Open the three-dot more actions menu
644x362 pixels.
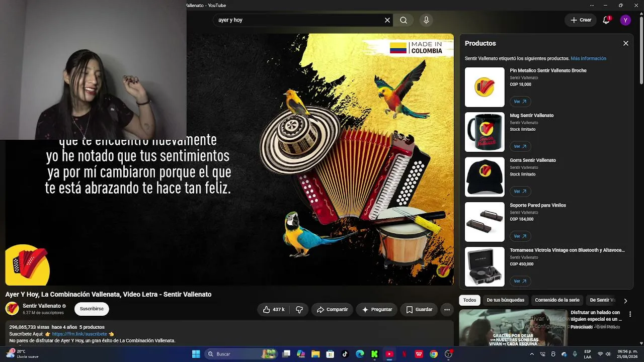tap(446, 310)
